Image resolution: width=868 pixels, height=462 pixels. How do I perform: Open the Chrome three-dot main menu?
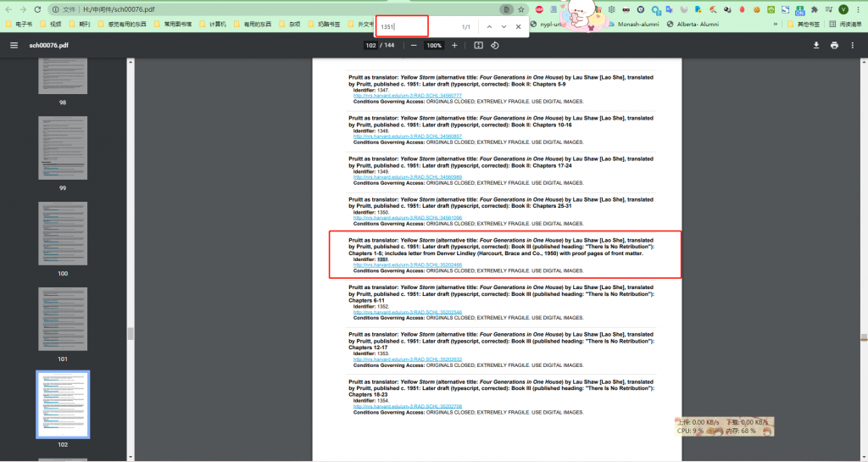[858, 9]
